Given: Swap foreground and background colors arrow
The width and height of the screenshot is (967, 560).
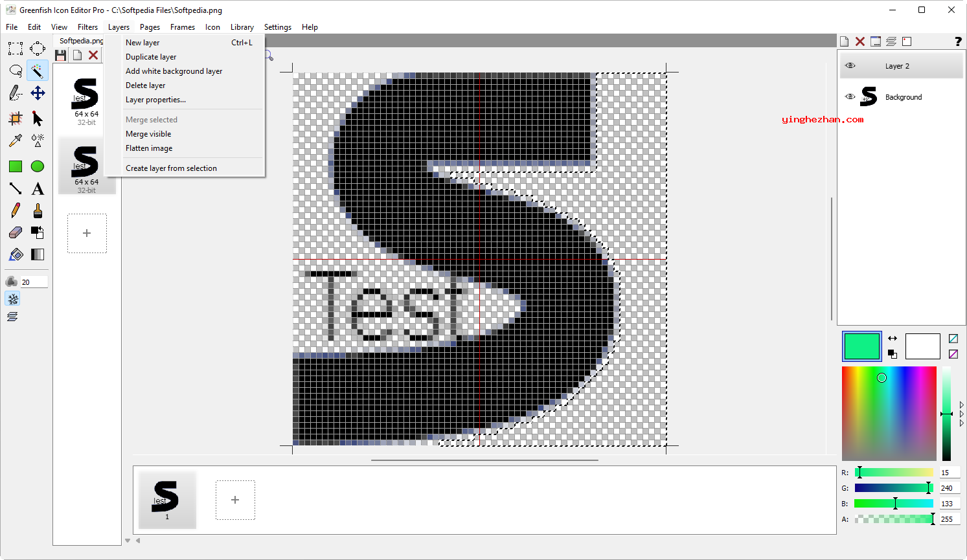Looking at the screenshot, I should click(x=893, y=339).
